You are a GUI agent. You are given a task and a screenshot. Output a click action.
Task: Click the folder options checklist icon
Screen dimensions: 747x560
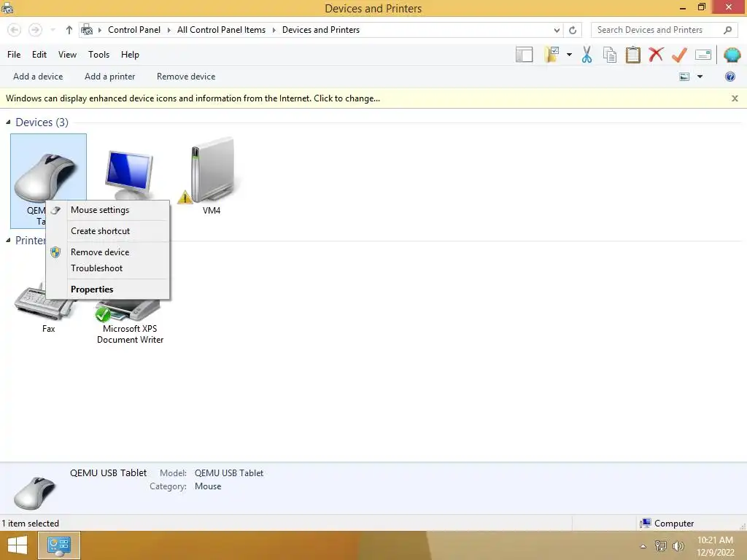(x=551, y=55)
